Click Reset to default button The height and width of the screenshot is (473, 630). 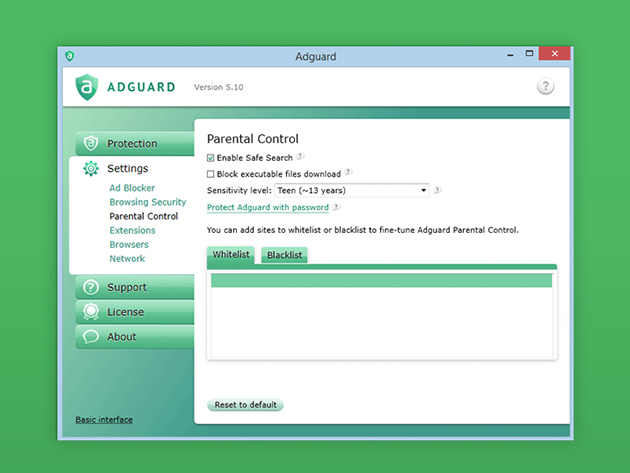point(245,405)
